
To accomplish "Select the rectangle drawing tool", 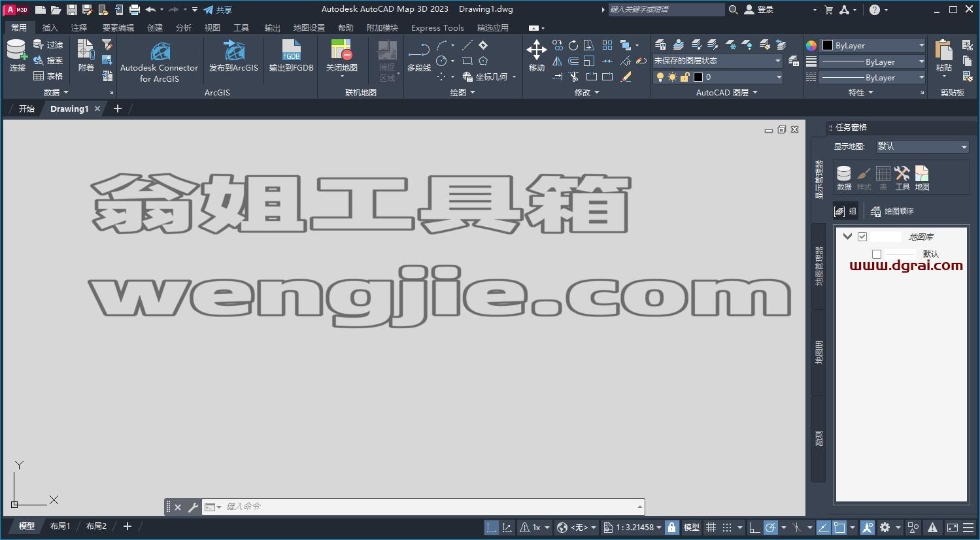I will pos(467,61).
